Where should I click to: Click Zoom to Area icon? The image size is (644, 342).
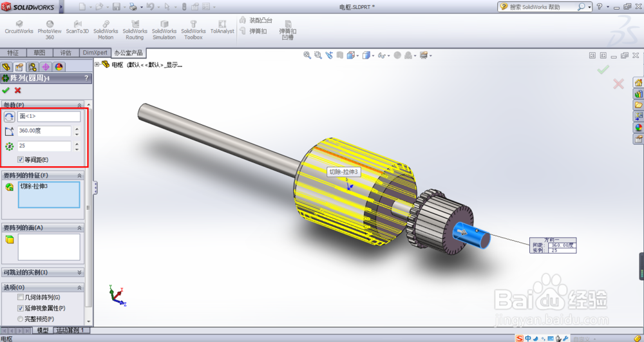(x=318, y=55)
